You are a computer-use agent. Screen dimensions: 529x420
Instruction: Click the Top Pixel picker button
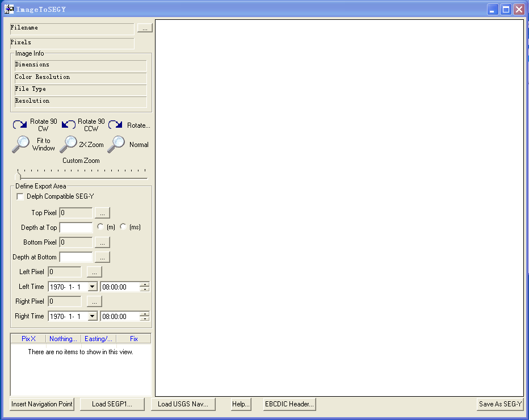[102, 213]
